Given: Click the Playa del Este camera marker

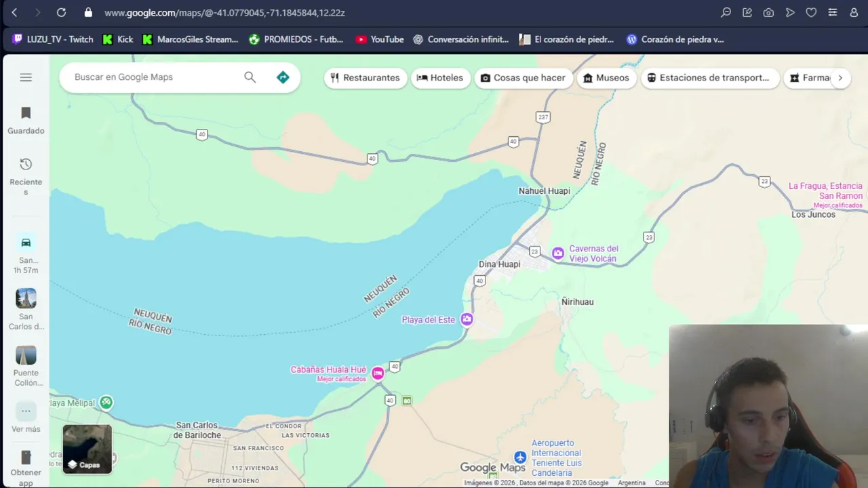Looking at the screenshot, I should point(467,319).
